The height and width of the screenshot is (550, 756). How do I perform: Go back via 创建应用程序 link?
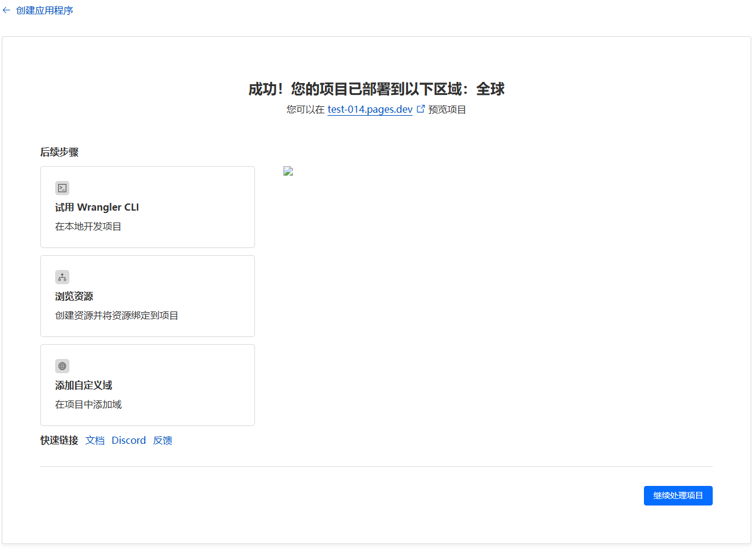pyautogui.click(x=44, y=11)
